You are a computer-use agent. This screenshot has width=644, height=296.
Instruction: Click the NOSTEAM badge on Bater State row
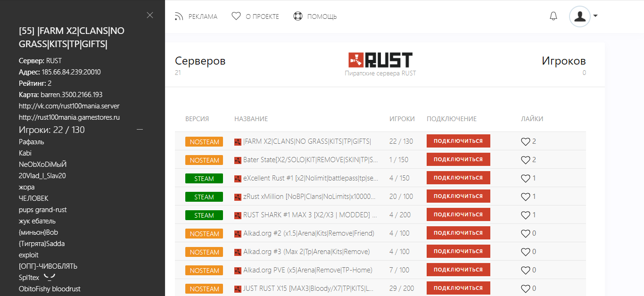click(205, 160)
